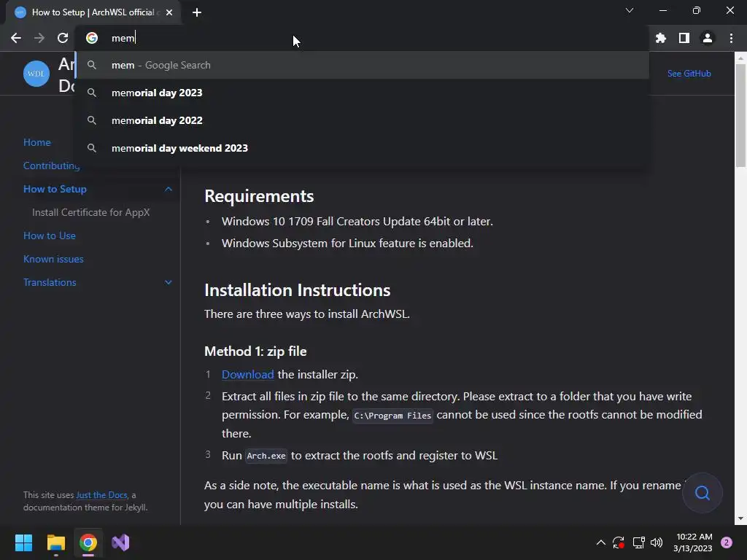Screen dimensions: 747x560
Task: Click the floating search button on page
Action: pyautogui.click(x=703, y=493)
